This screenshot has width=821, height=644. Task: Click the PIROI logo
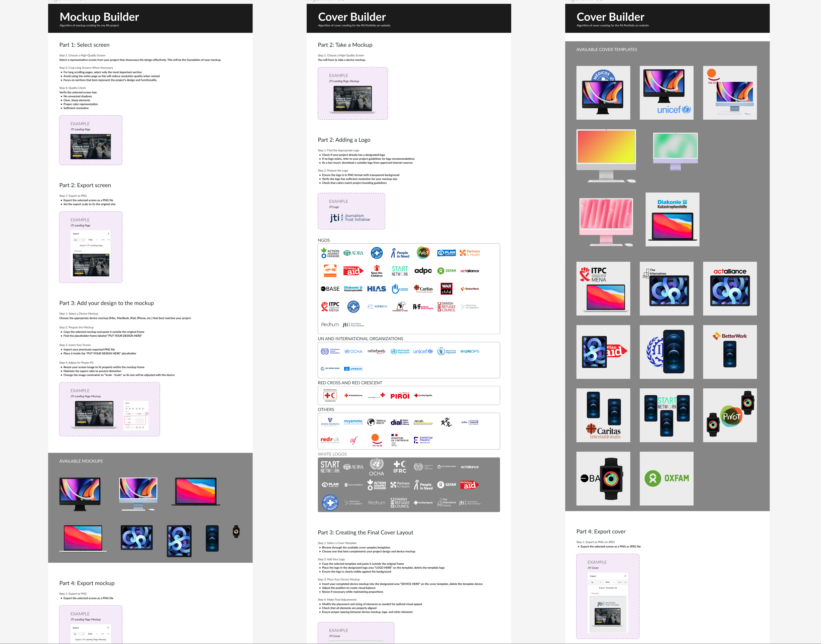[x=400, y=396]
